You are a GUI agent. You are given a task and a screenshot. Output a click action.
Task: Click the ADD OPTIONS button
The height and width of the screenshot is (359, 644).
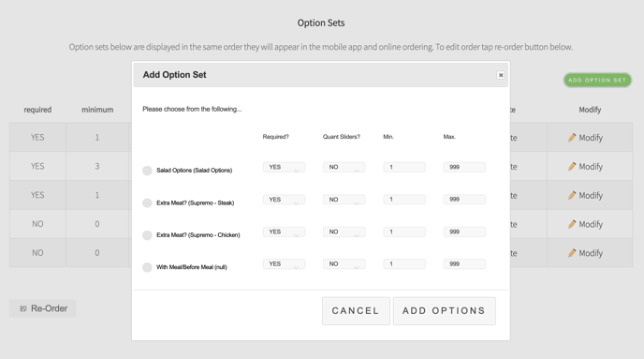[x=444, y=311]
